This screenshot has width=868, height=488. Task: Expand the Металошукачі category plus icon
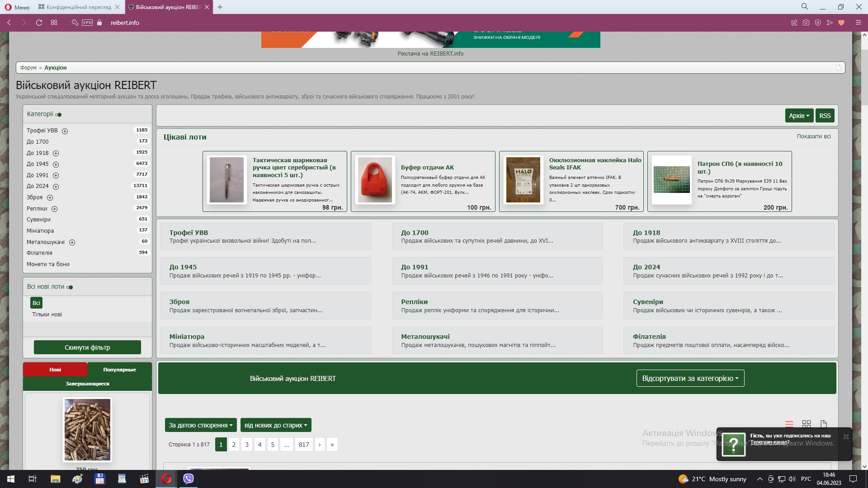coord(72,242)
